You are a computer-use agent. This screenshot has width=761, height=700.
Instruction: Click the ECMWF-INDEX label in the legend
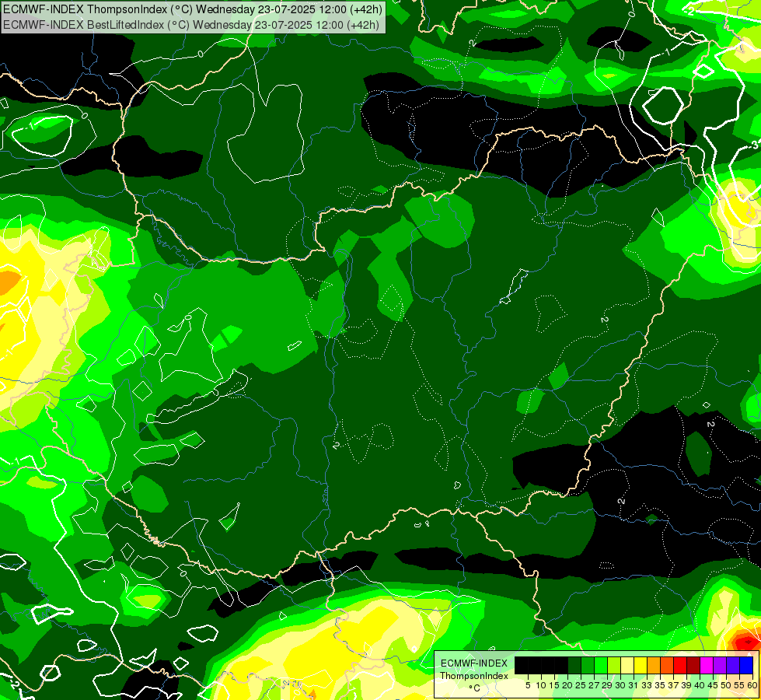click(474, 663)
